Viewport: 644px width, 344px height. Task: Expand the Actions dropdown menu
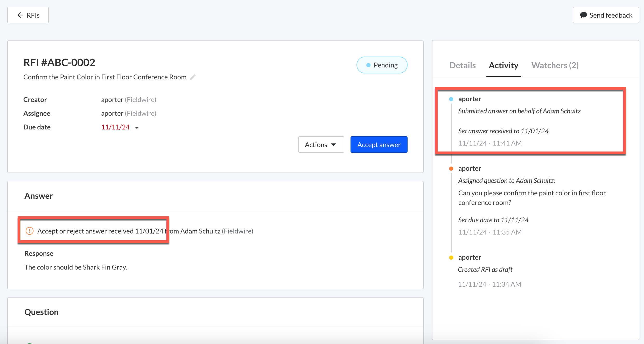[321, 145]
